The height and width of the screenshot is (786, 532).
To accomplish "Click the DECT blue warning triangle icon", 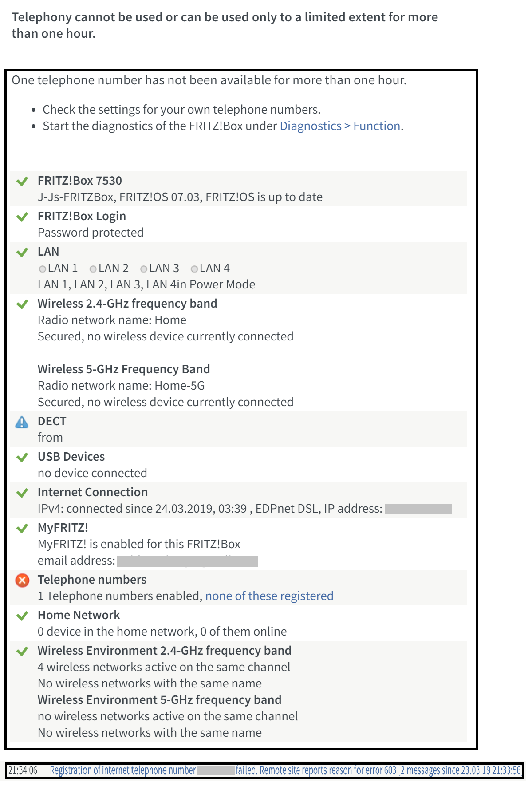I will (x=22, y=422).
